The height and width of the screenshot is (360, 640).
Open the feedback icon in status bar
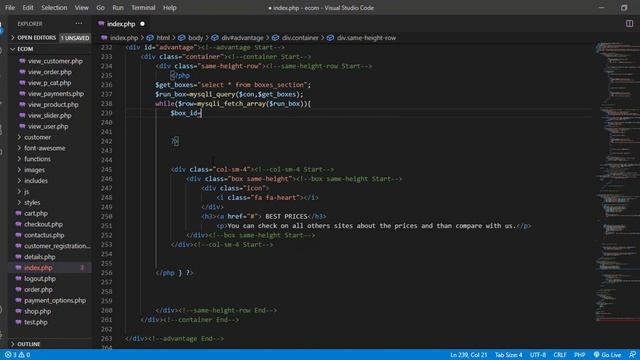632,355
